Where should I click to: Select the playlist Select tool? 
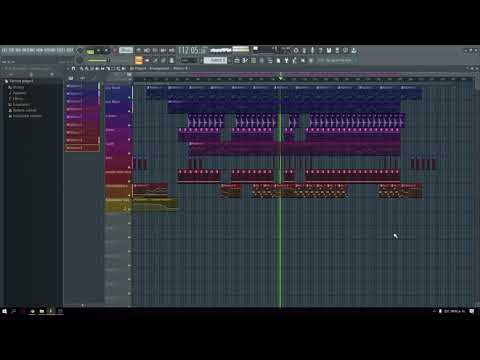[113, 68]
